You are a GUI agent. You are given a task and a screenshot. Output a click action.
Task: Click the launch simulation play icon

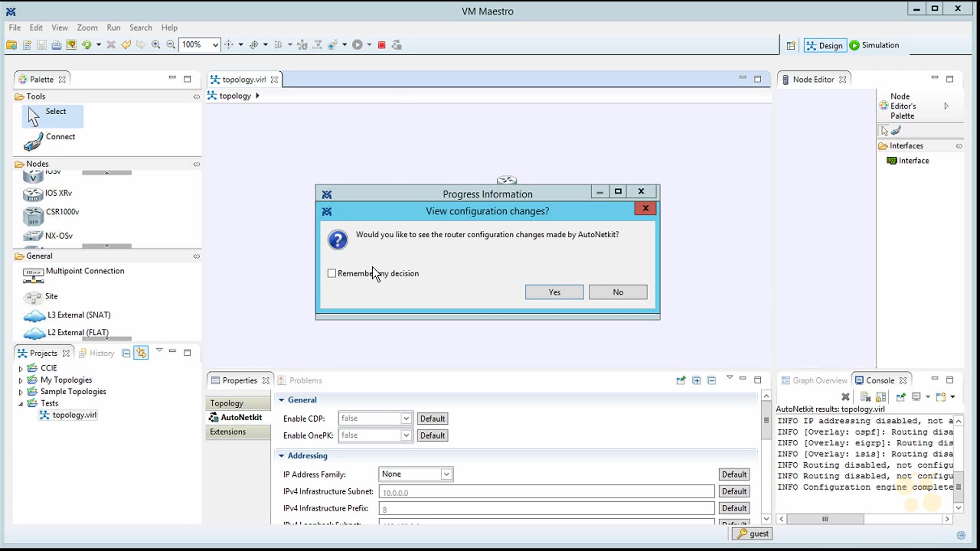(x=357, y=45)
